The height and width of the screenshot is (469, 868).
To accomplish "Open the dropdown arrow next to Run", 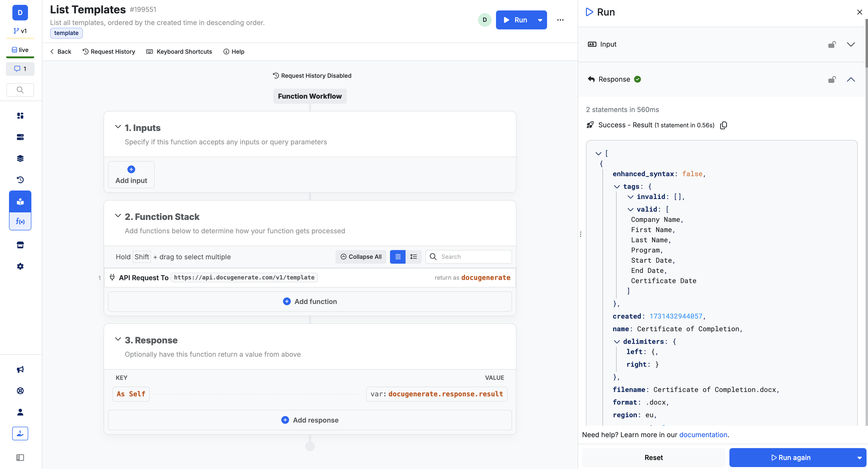I will 540,20.
